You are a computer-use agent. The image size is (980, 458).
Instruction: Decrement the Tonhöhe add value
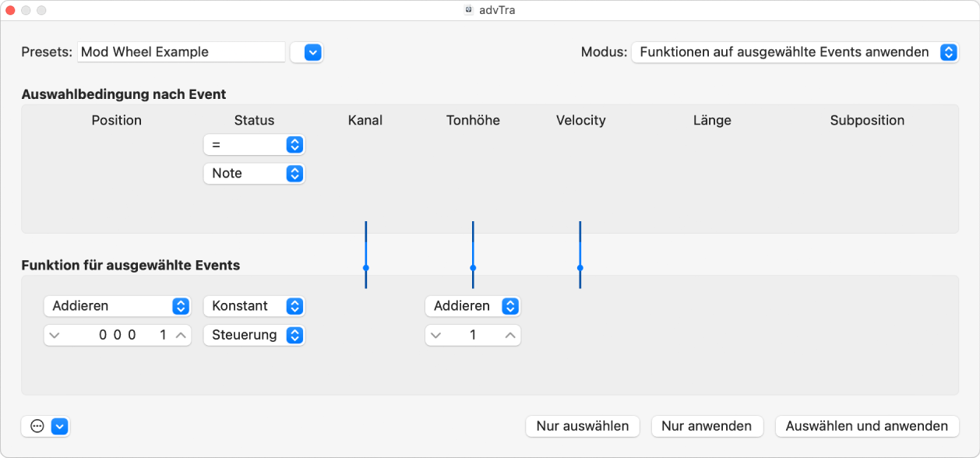pos(435,335)
